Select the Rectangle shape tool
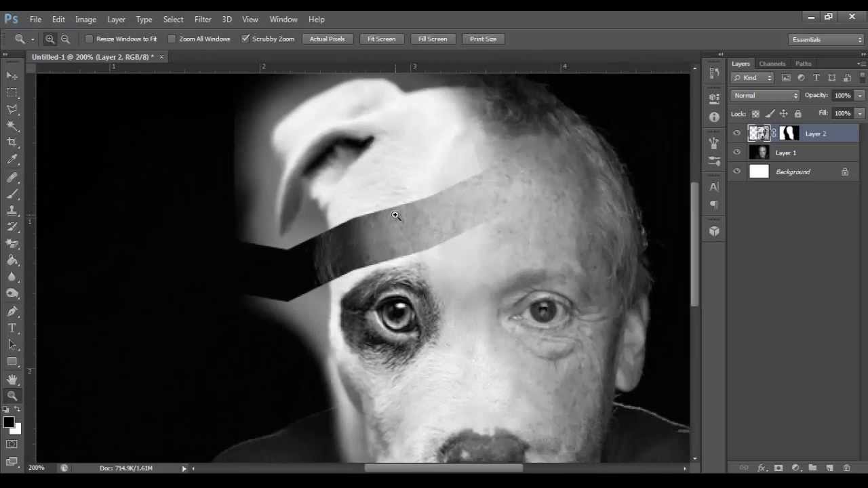 click(12, 361)
